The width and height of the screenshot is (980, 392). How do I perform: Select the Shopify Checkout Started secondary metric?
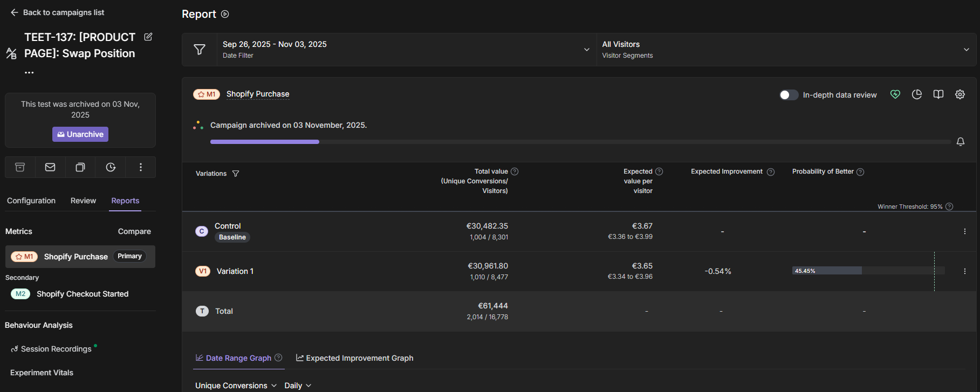[80, 294]
